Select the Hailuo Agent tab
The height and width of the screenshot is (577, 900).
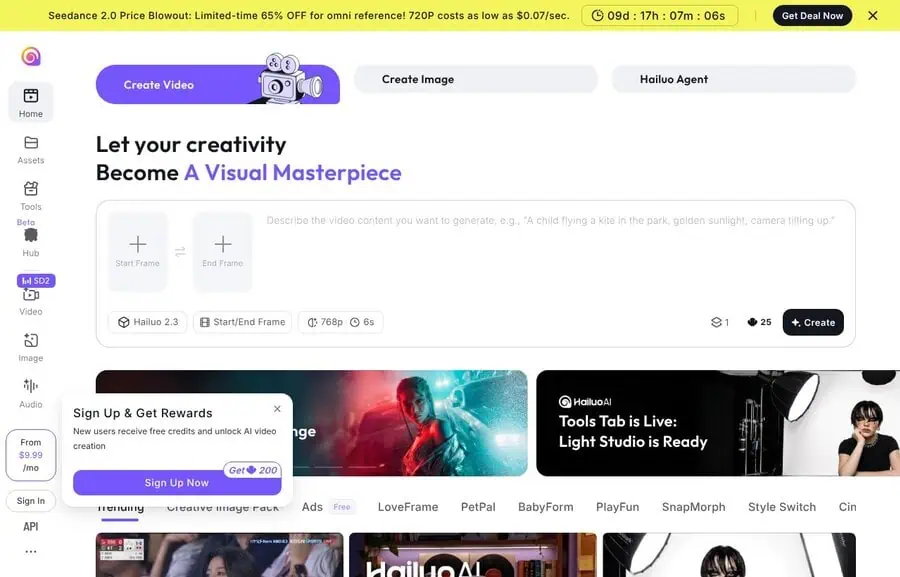click(734, 79)
